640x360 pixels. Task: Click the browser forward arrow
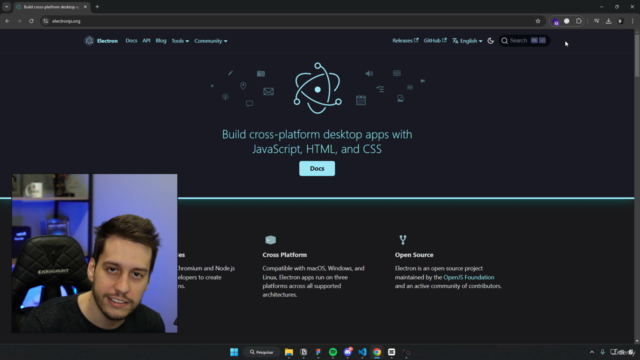tap(19, 21)
